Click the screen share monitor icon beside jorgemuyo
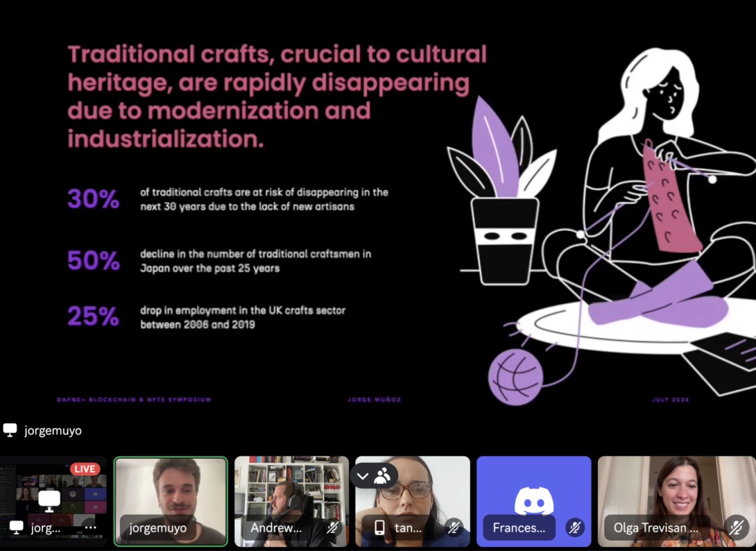Screen dimensions: 756x551 [10, 430]
